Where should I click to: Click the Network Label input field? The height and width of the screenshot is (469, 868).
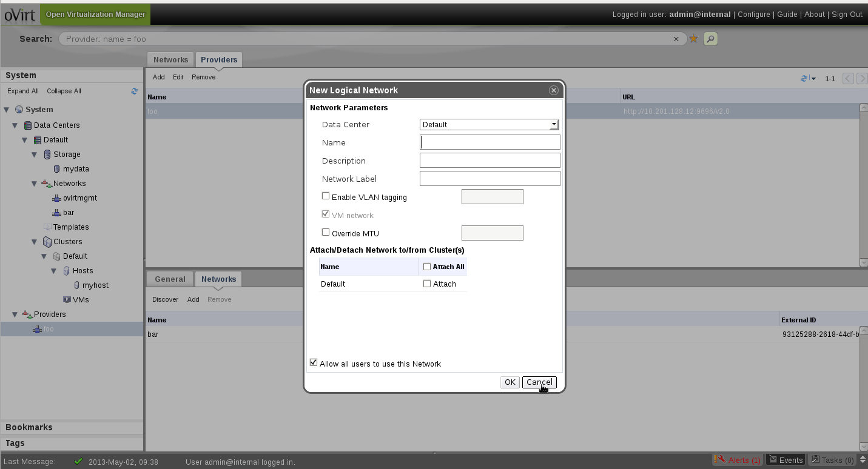pyautogui.click(x=490, y=179)
